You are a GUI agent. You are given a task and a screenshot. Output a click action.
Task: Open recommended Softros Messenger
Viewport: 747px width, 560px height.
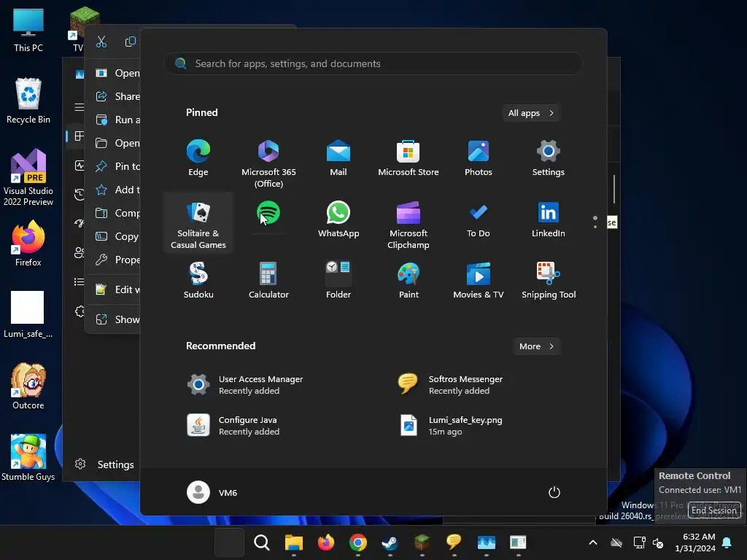[x=450, y=385]
